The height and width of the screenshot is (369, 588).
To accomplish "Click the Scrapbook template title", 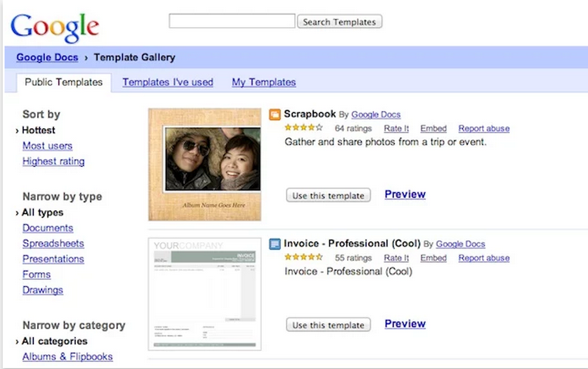I will (310, 114).
